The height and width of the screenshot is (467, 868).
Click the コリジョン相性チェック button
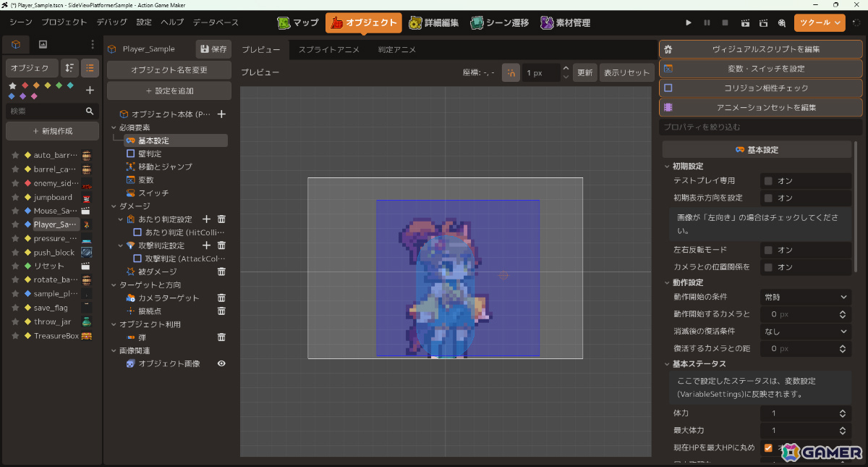coord(760,88)
